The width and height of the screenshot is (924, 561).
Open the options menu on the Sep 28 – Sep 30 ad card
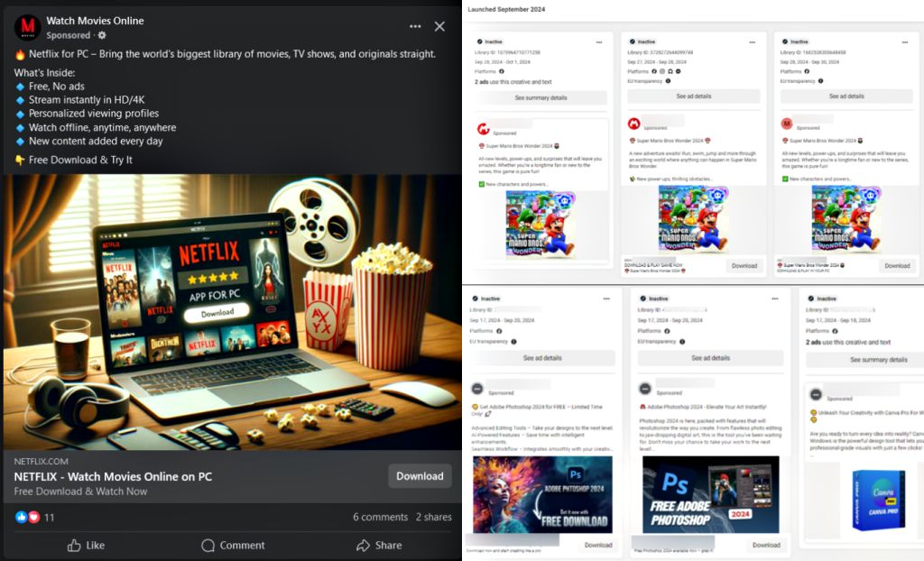click(904, 41)
